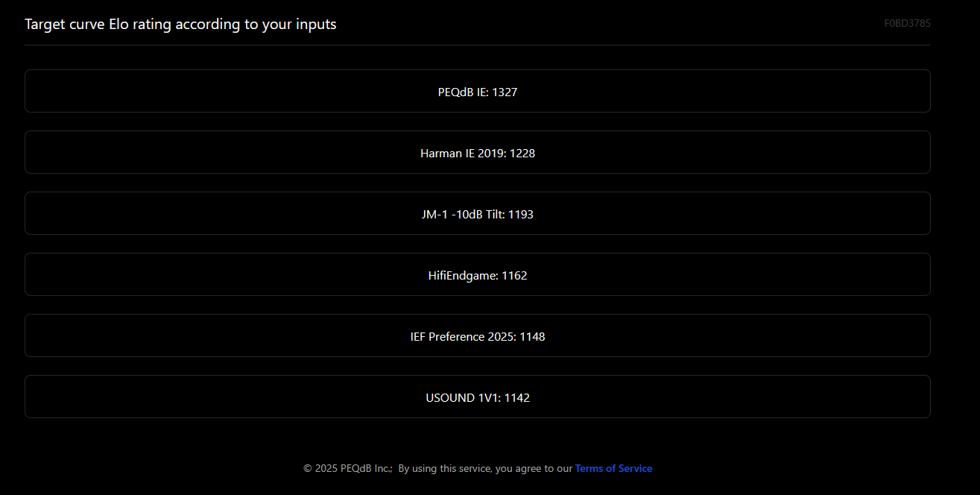
Task: Pick the HifiEndgame target name
Action: point(463,276)
